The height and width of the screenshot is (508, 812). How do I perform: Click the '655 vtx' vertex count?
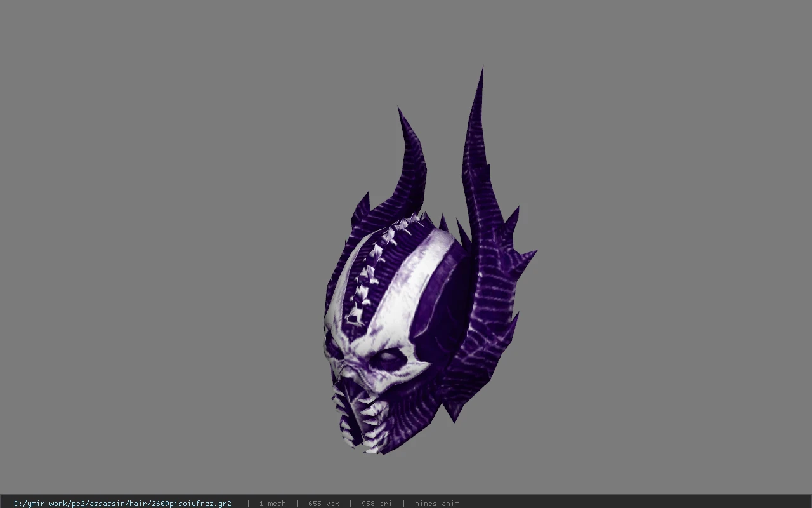324,504
